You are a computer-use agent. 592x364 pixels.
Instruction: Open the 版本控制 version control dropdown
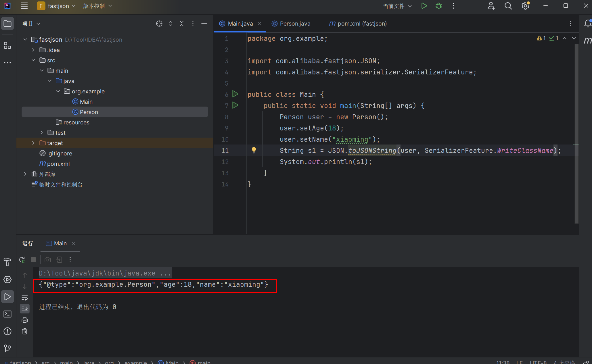click(97, 6)
